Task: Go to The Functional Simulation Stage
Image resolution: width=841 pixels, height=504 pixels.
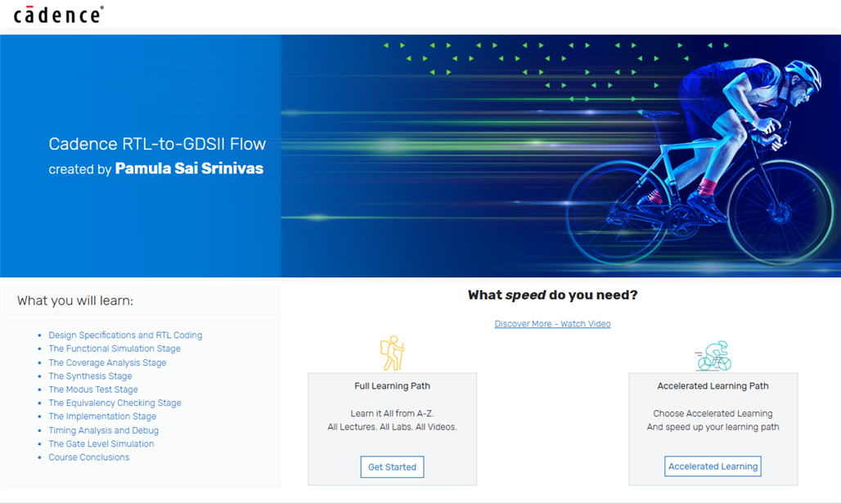Action: pyautogui.click(x=114, y=349)
